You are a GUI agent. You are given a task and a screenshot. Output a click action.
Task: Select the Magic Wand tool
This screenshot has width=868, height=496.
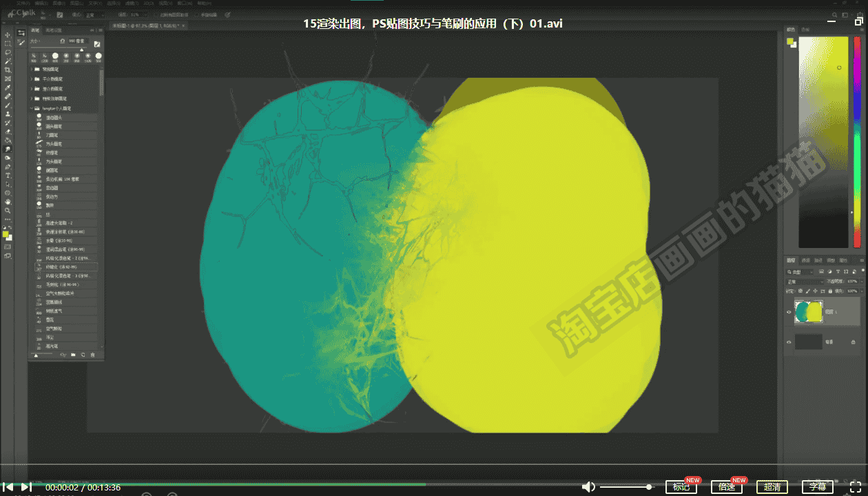click(8, 61)
